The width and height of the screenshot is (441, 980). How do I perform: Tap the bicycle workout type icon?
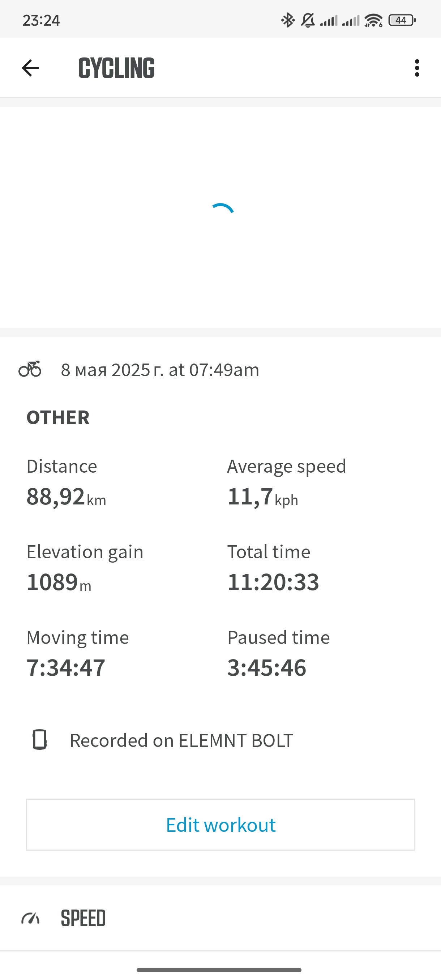tap(30, 369)
